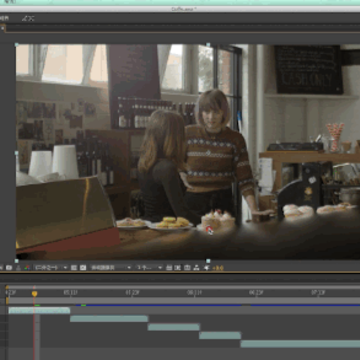Click the reset exposure icon
The width and height of the screenshot is (360, 360).
[x=207, y=268]
